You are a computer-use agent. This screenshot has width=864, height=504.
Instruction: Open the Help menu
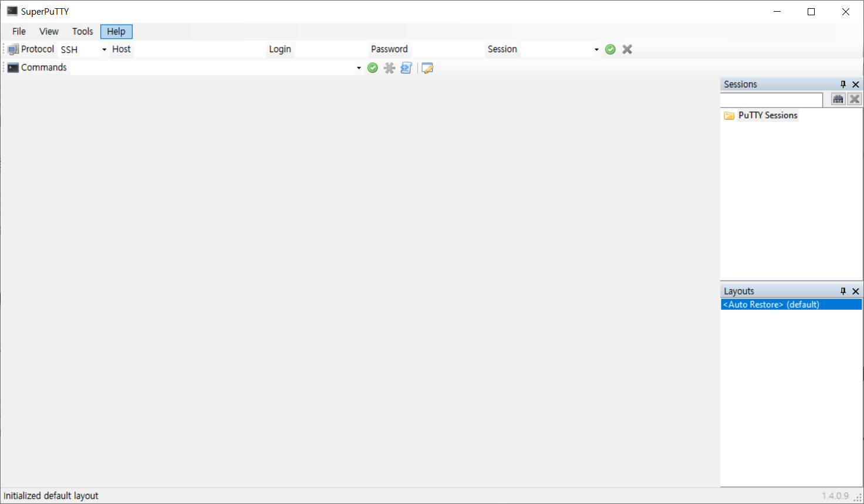pyautogui.click(x=116, y=32)
